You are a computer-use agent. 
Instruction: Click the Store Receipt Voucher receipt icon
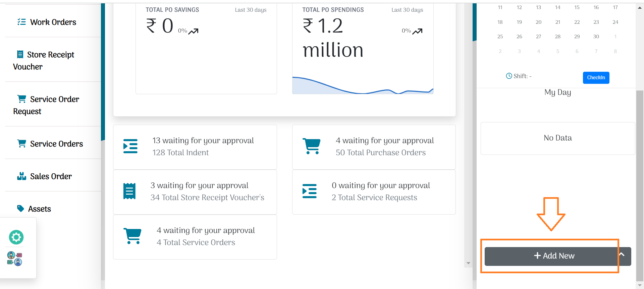(20, 54)
